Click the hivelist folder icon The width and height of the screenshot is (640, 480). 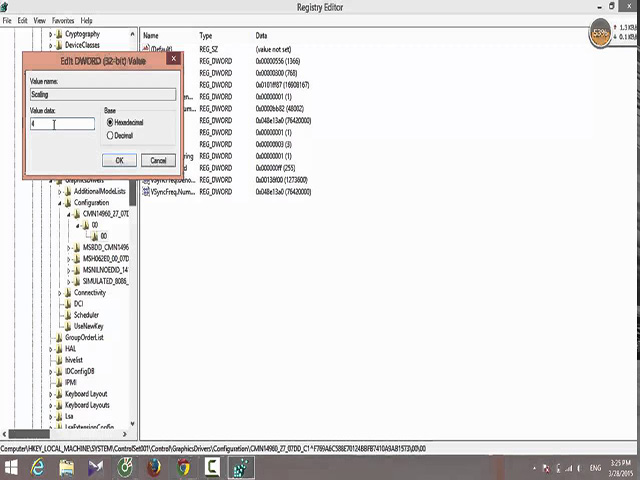59,360
